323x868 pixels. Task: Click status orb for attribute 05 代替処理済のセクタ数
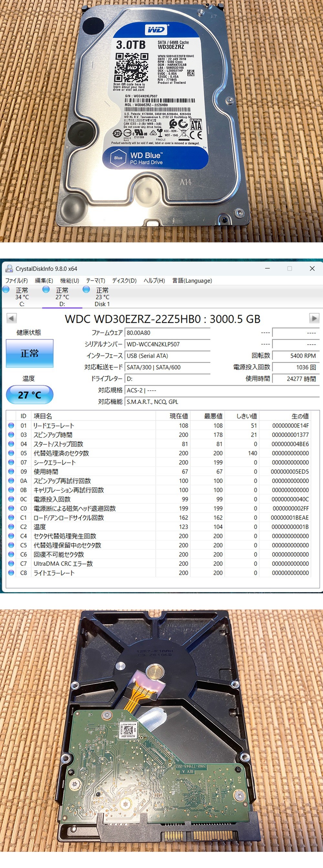coord(11,453)
